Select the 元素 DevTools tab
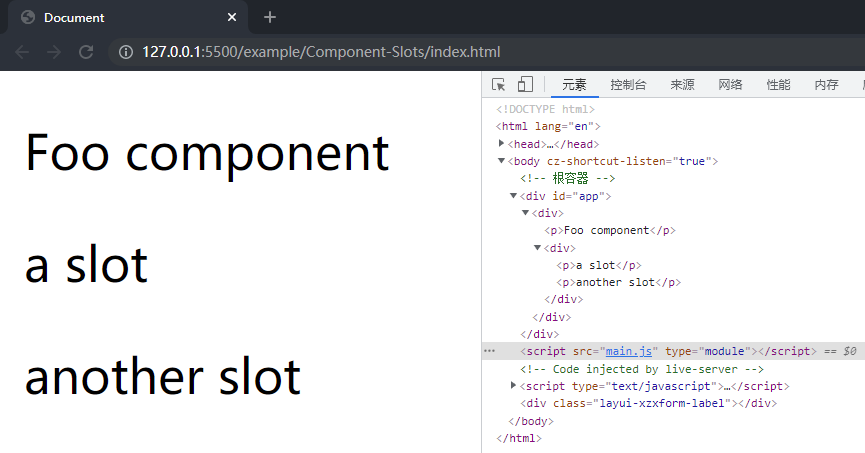This screenshot has width=865, height=453. click(x=574, y=84)
